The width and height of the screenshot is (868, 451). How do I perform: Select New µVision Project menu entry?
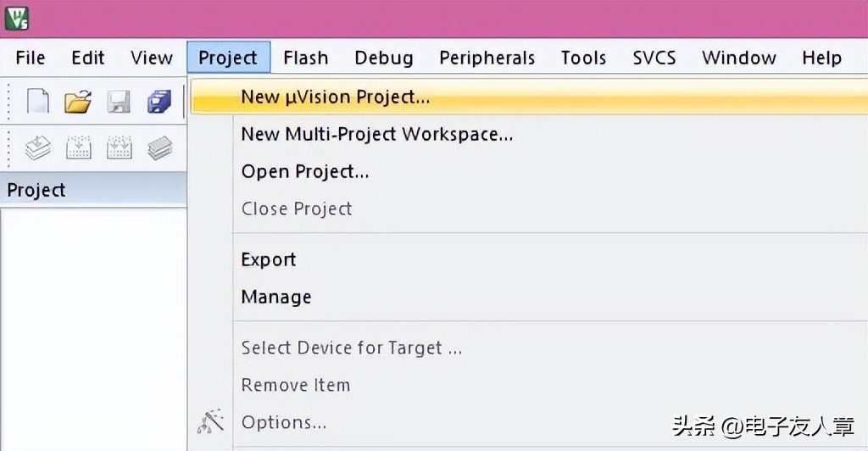pos(335,97)
